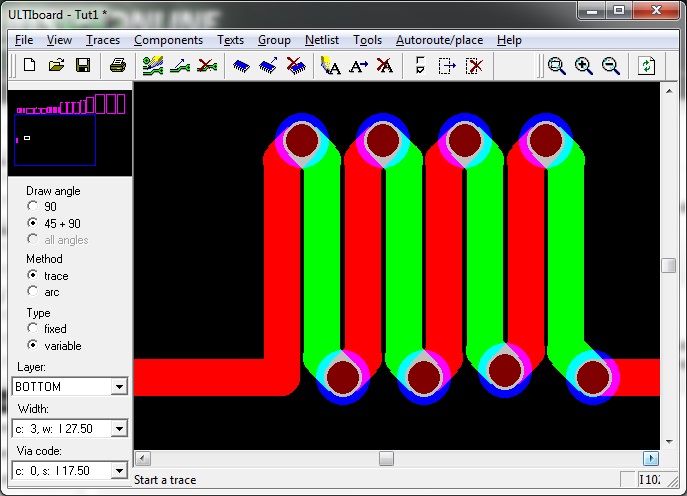687x496 pixels.
Task: Select the delete trace tool icon
Action: (x=207, y=66)
